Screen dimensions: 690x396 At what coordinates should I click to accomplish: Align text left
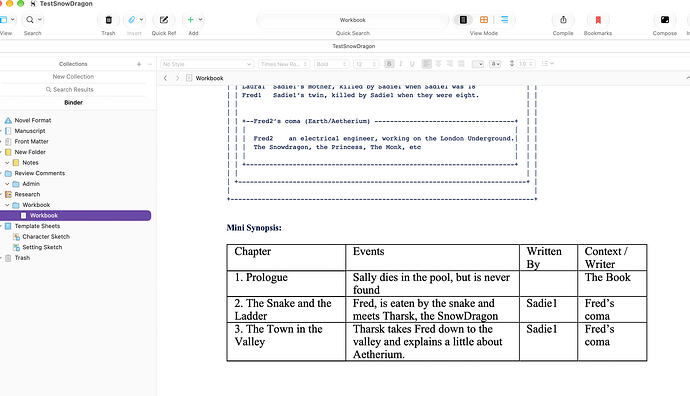(426, 64)
